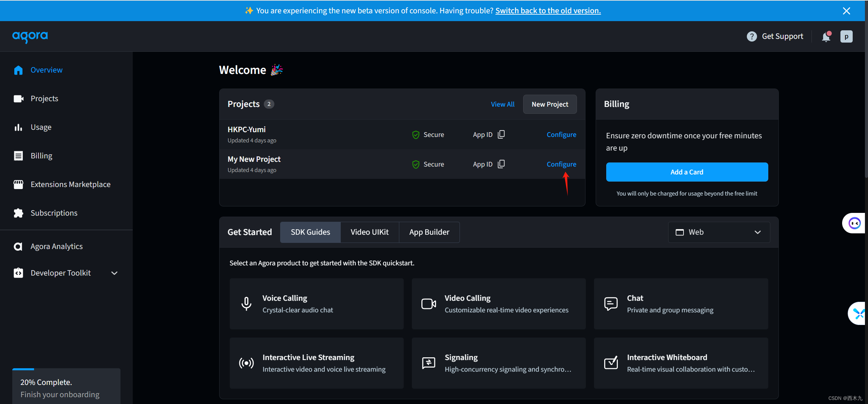The height and width of the screenshot is (404, 868).
Task: Open the Interactive Whiteboard card title
Action: tap(667, 357)
